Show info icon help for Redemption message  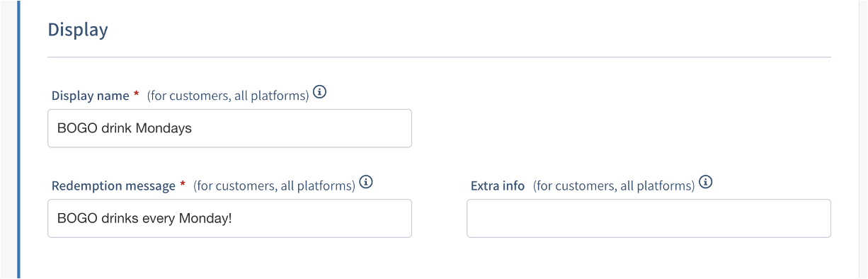(366, 182)
